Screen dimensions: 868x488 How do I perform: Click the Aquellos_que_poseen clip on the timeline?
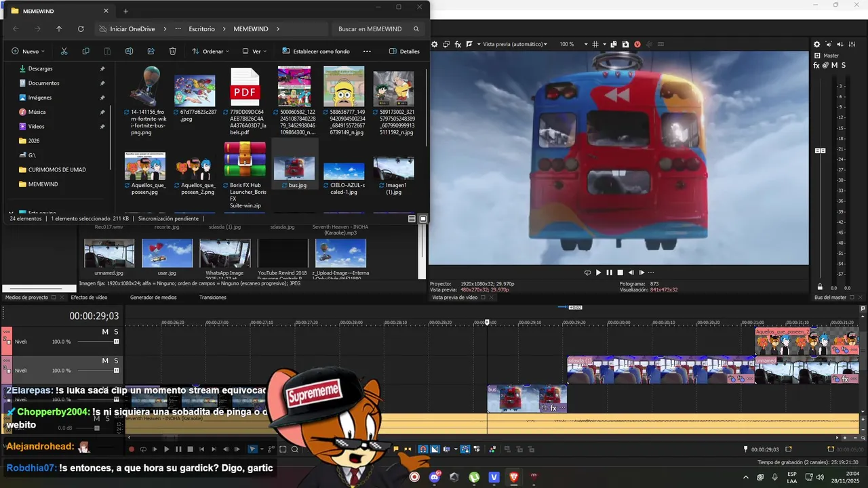[x=806, y=341]
